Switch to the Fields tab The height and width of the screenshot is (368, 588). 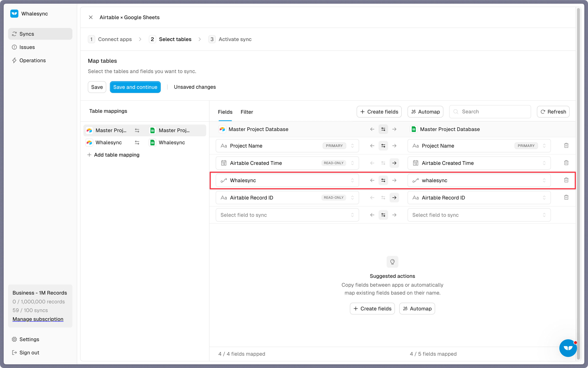pos(225,112)
